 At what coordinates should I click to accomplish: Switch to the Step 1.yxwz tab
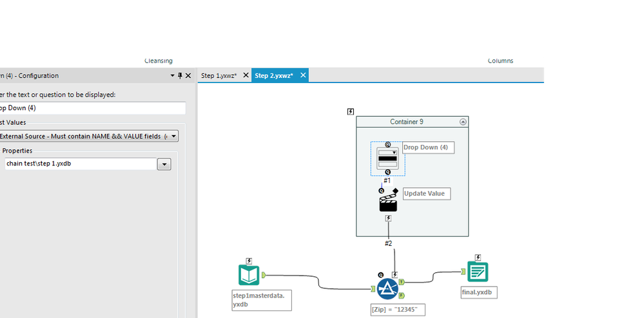(x=219, y=75)
